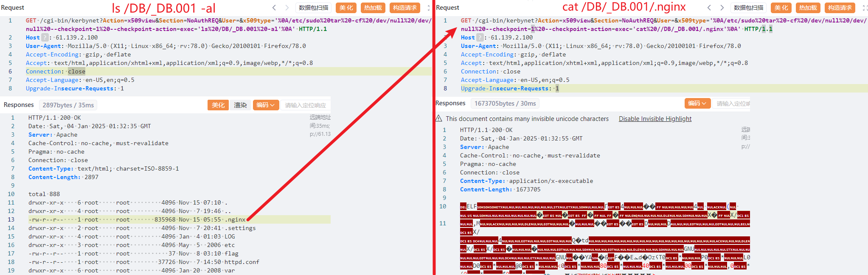Click the invisible unicode warning icon
The height and width of the screenshot is (275, 868).
click(x=439, y=118)
